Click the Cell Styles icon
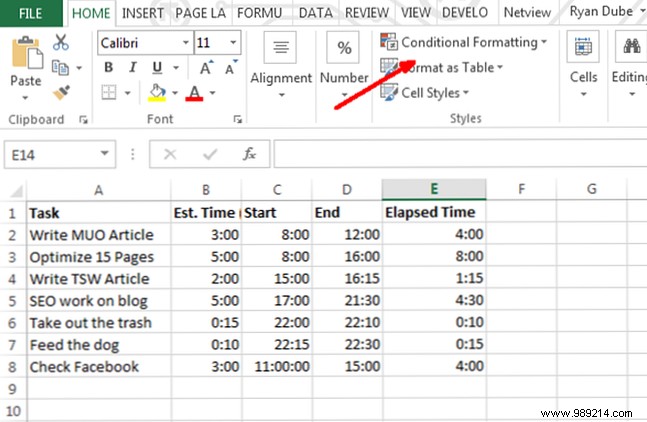The image size is (647, 422). (x=389, y=92)
